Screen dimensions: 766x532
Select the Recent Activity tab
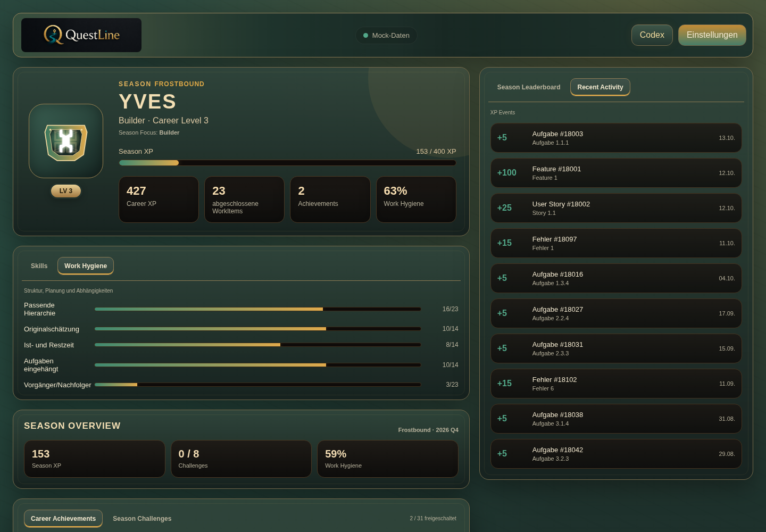(600, 87)
